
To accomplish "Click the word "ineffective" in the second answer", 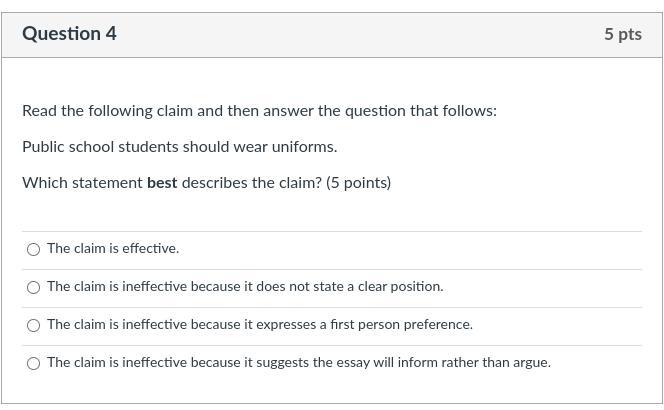I will pyautogui.click(x=156, y=286).
